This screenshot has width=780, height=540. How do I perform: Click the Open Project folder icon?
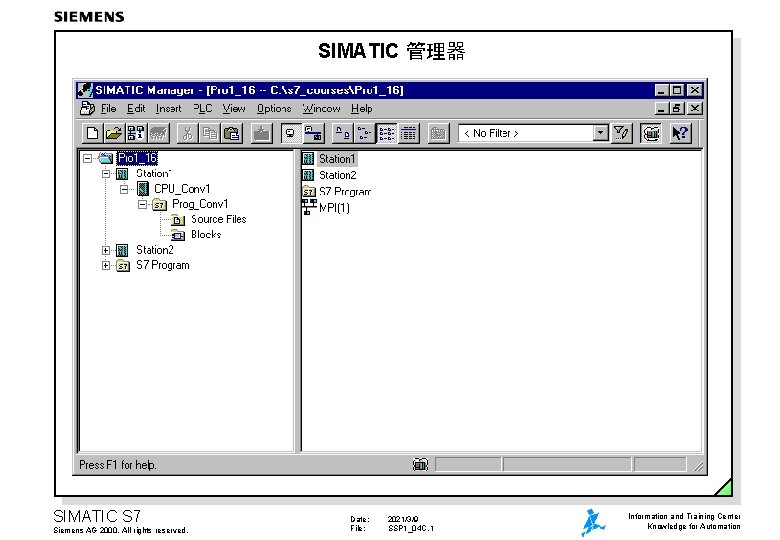(x=113, y=133)
